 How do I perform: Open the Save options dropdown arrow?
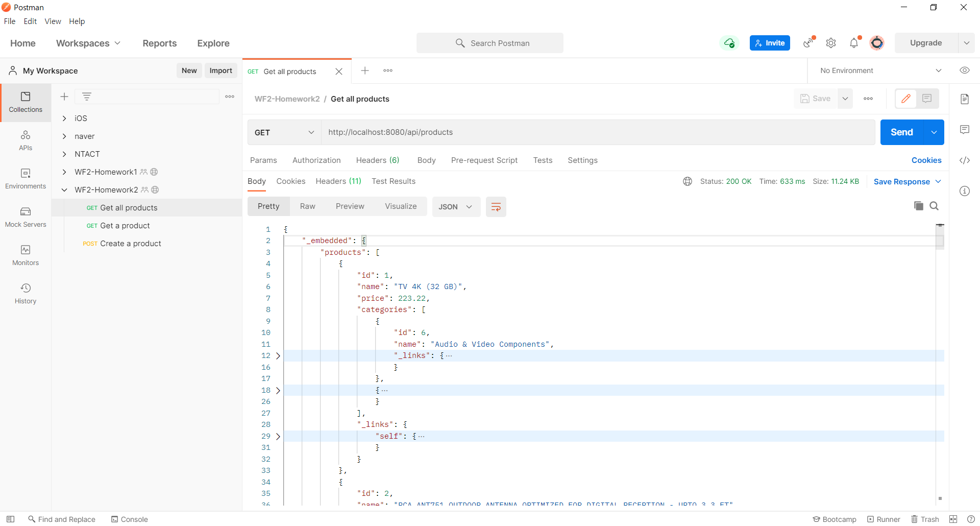point(845,99)
